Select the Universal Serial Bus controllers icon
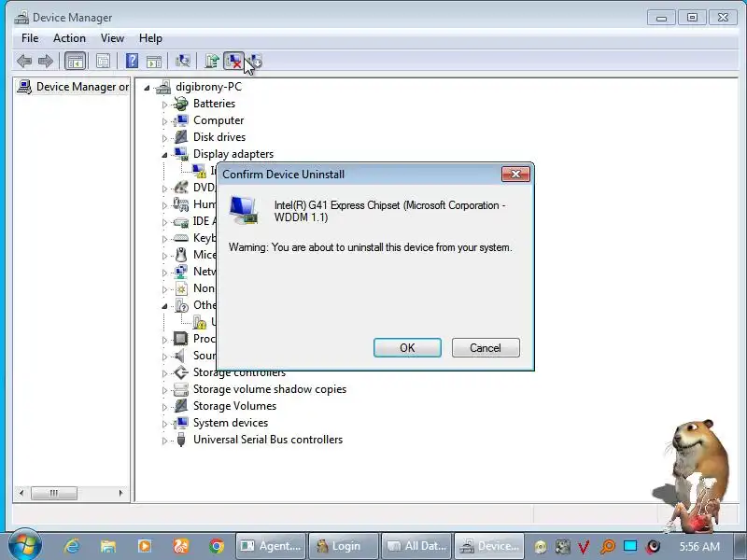 [181, 440]
